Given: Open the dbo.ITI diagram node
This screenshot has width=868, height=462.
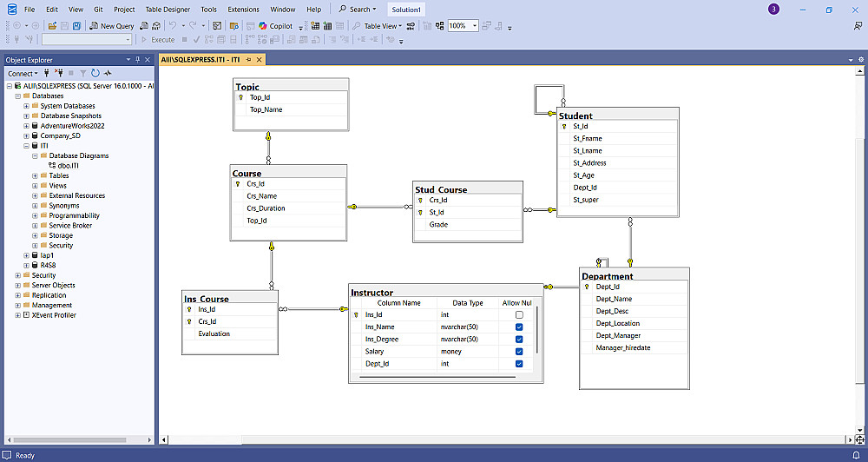Looking at the screenshot, I should [x=69, y=166].
